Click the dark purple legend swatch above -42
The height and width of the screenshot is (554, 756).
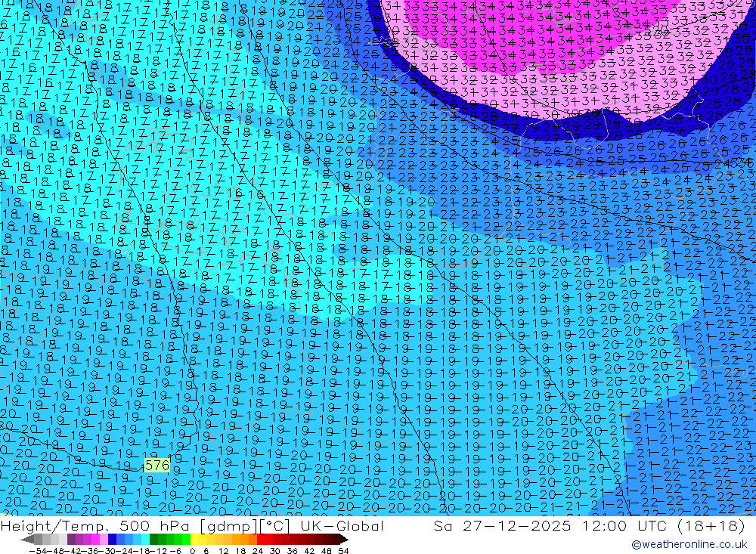(x=71, y=539)
